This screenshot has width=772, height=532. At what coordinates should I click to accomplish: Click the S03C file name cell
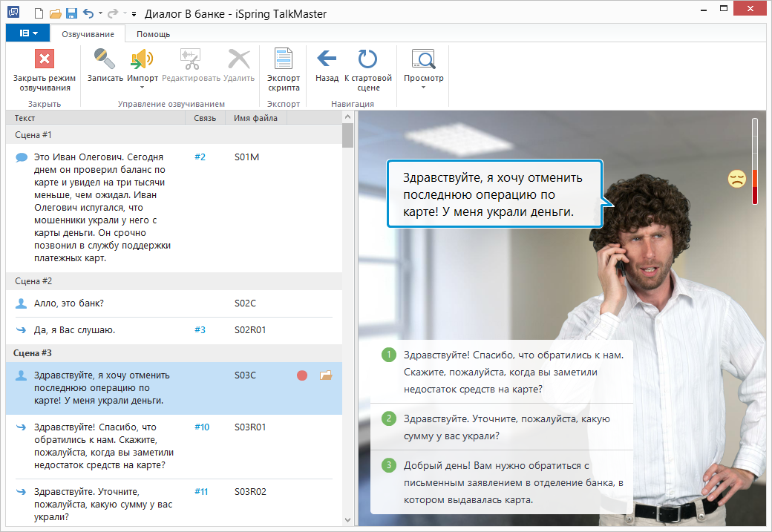(x=245, y=375)
